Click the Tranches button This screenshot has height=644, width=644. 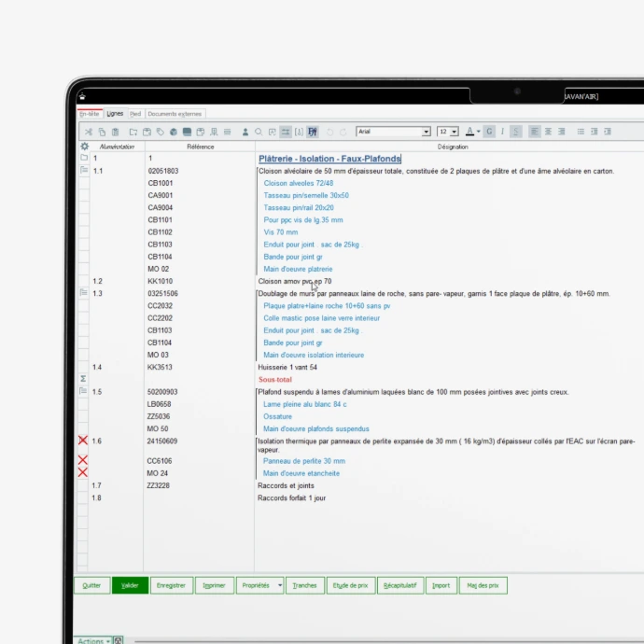coord(305,585)
